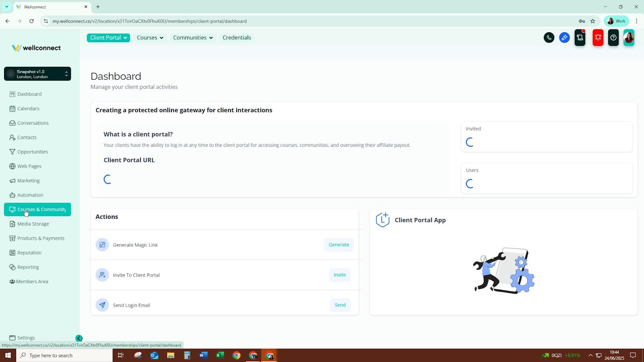Viewport: 644px width, 362px height.
Task: Click the blue AI sparkle icon
Action: click(x=564, y=38)
